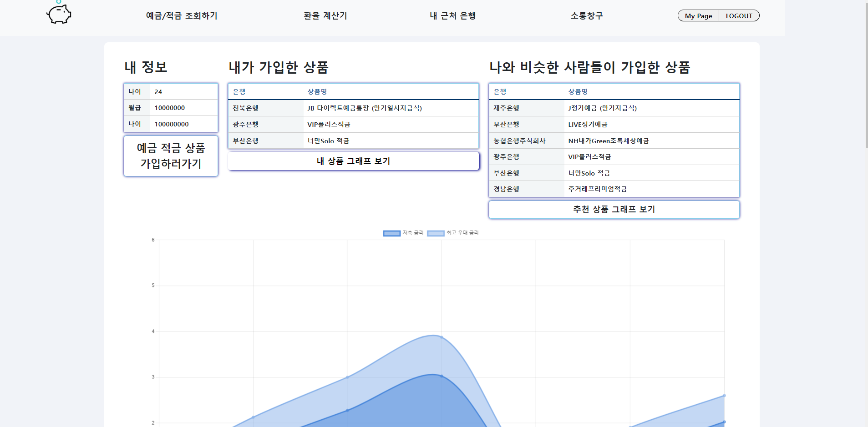Image resolution: width=868 pixels, height=427 pixels.
Task: Click 너만Solo 적금 in recommended products table
Action: pyautogui.click(x=589, y=173)
